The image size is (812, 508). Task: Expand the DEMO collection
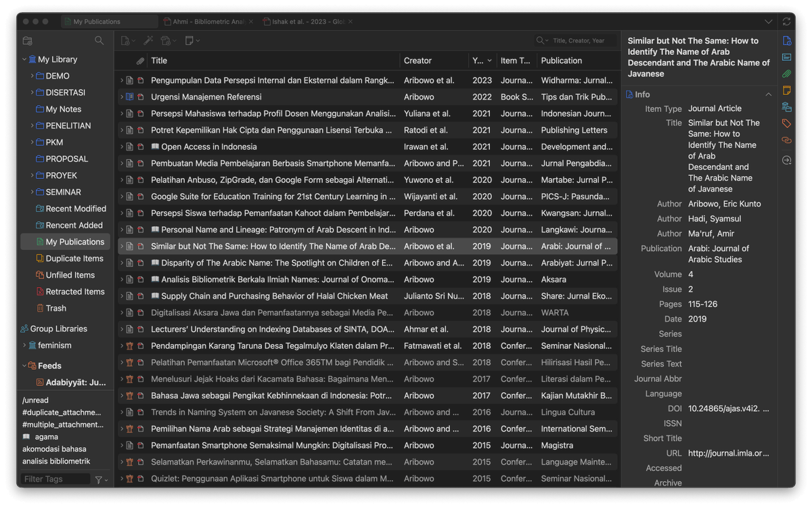pos(32,76)
